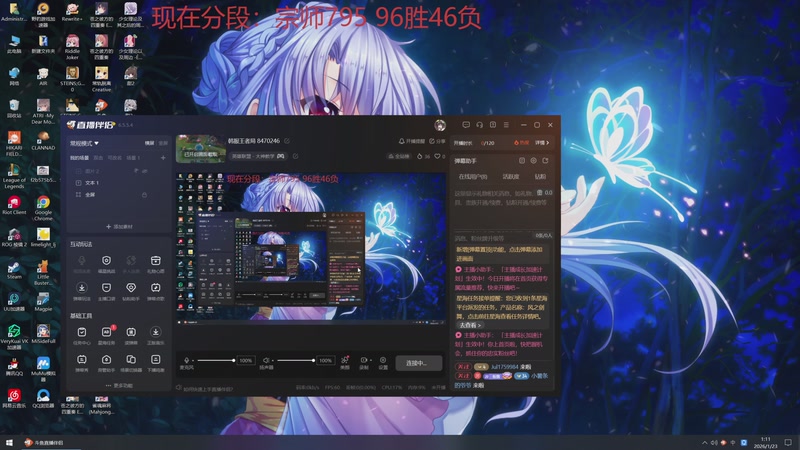Open the hamburger menu in the title bar

(x=506, y=124)
